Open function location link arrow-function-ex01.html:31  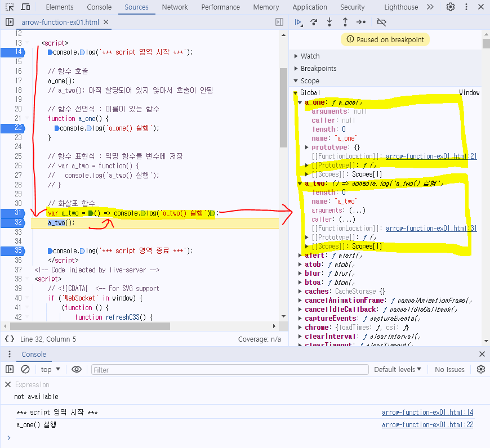click(x=431, y=228)
